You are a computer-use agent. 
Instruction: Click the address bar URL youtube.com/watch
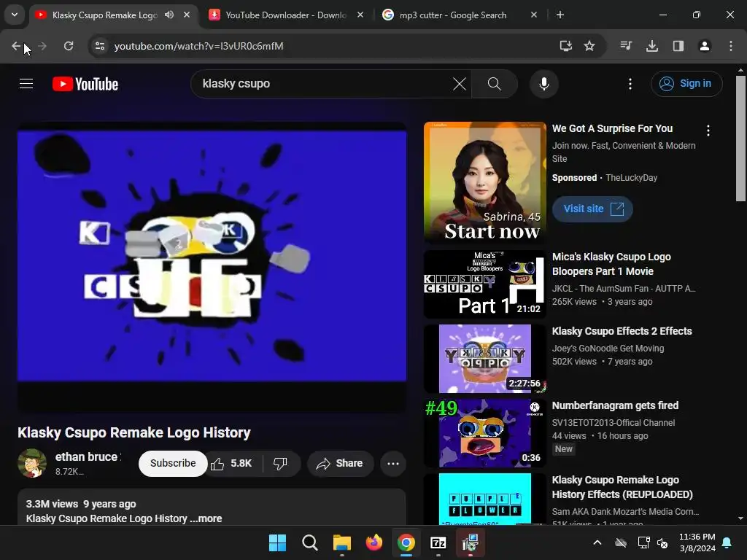pos(198,46)
